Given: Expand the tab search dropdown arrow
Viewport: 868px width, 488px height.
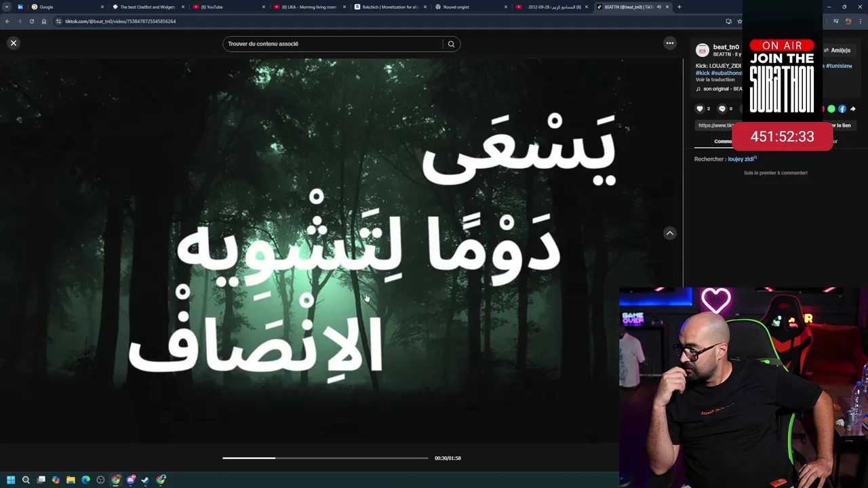Looking at the screenshot, I should (x=6, y=7).
